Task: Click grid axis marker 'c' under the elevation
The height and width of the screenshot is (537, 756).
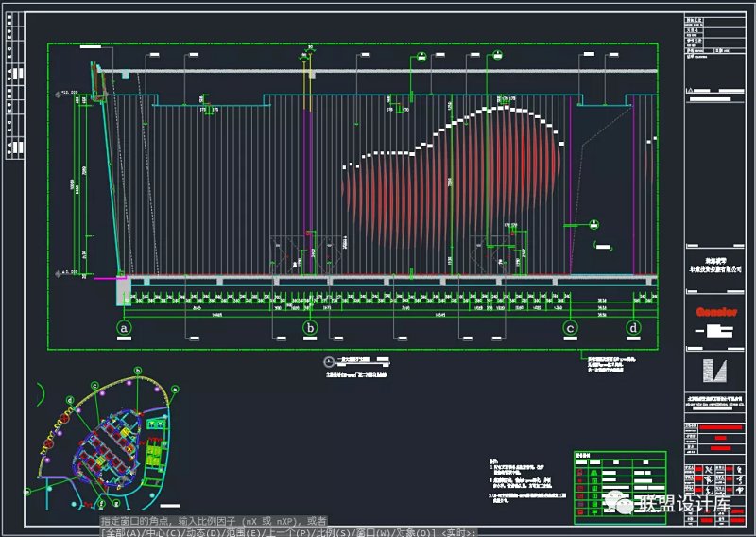Action: [x=570, y=328]
